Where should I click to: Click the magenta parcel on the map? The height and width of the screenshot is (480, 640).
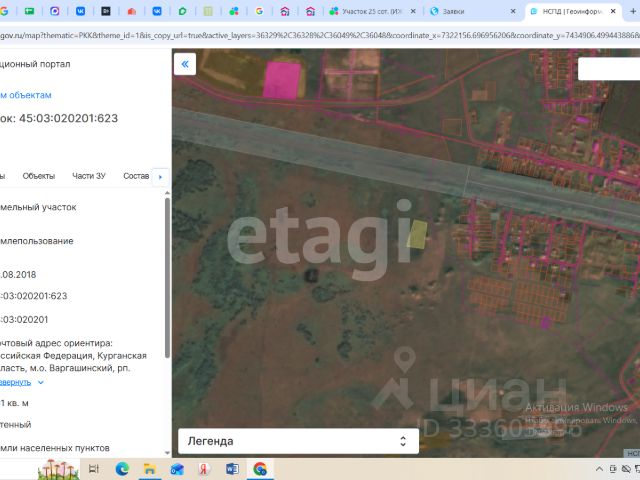click(282, 80)
